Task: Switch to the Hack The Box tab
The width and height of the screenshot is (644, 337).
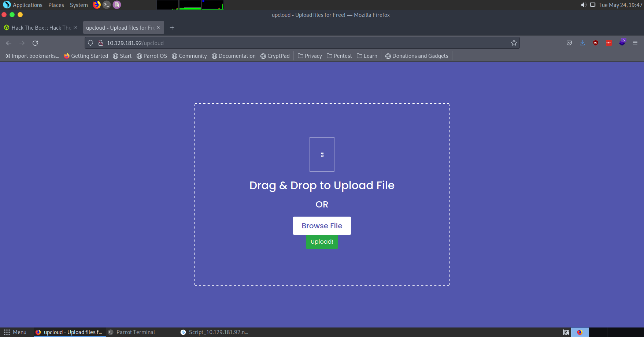Action: [x=41, y=28]
